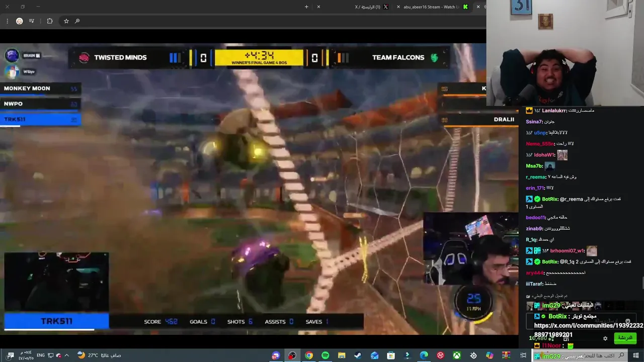644x362 pixels.
Task: Expand the system tray hidden icons arrow
Action: coord(66,355)
